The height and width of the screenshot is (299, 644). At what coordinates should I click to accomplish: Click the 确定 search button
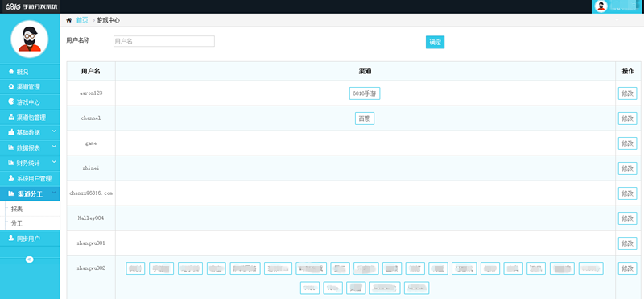[435, 42]
